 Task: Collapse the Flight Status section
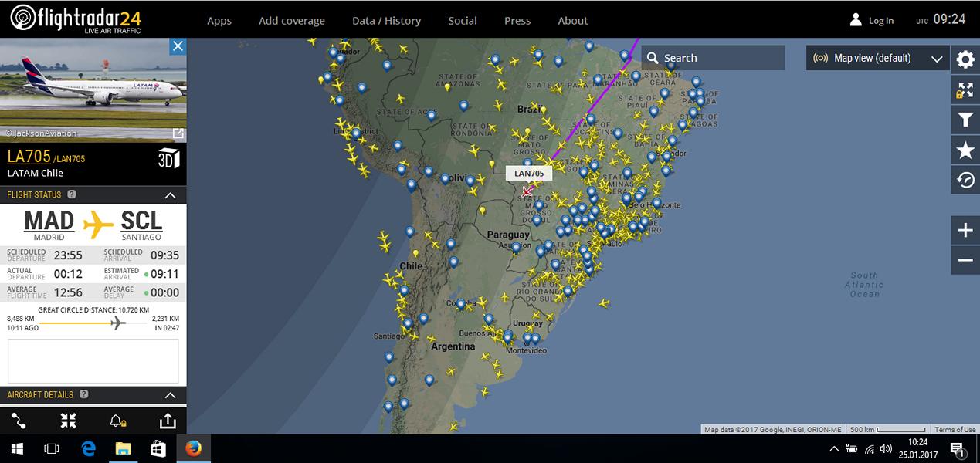[171, 195]
